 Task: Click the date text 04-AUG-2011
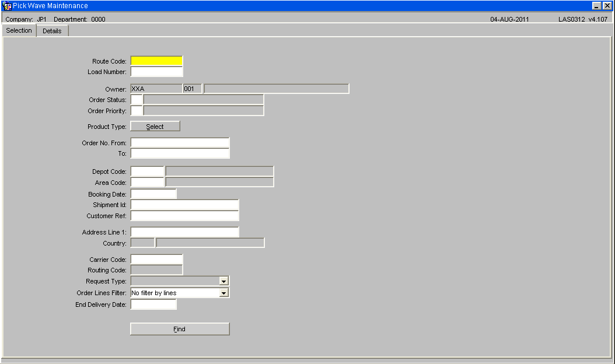click(509, 19)
